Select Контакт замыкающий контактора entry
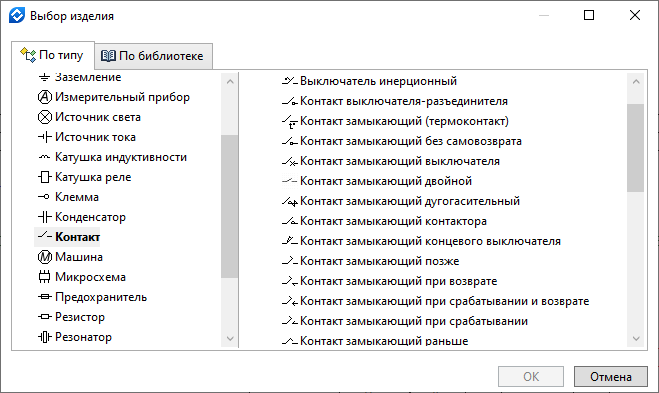This screenshot has width=659, height=393. coord(393,221)
